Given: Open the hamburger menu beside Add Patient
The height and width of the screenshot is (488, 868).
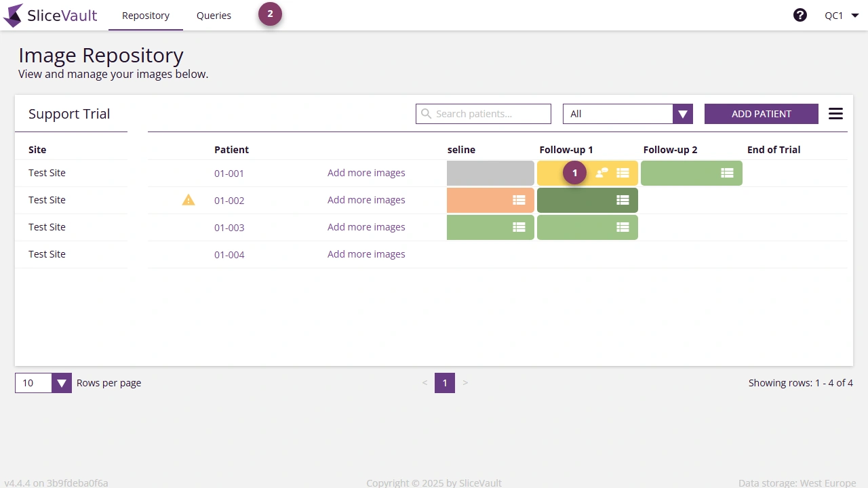Looking at the screenshot, I should (x=835, y=114).
